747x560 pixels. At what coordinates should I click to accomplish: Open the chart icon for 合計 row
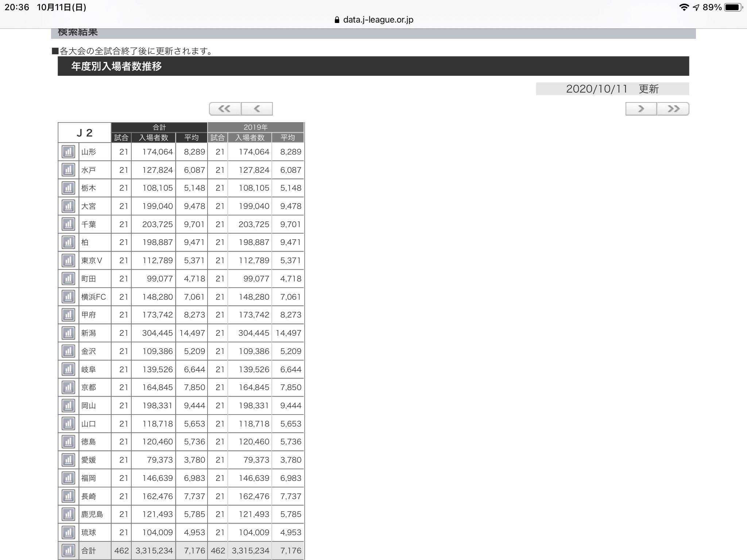point(68,551)
